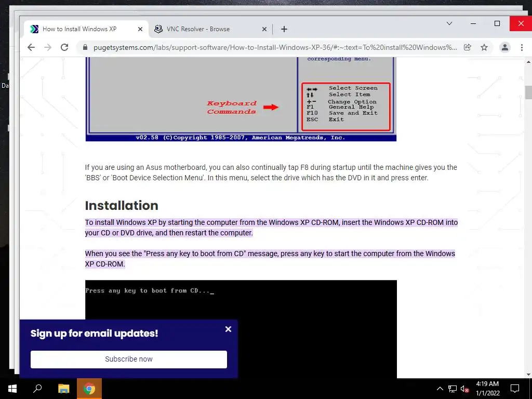Viewport: 532px width, 399px height.
Task: Reload the current page
Action: click(64, 47)
